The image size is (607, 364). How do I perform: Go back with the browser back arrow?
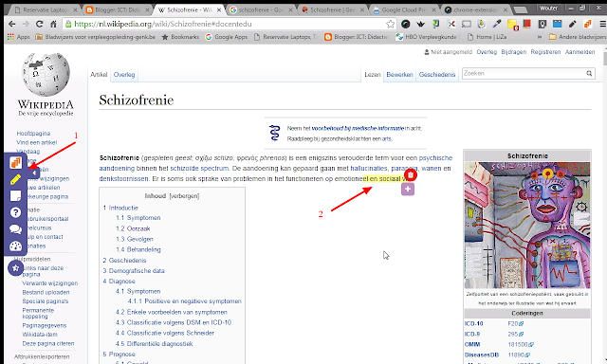pos(12,24)
